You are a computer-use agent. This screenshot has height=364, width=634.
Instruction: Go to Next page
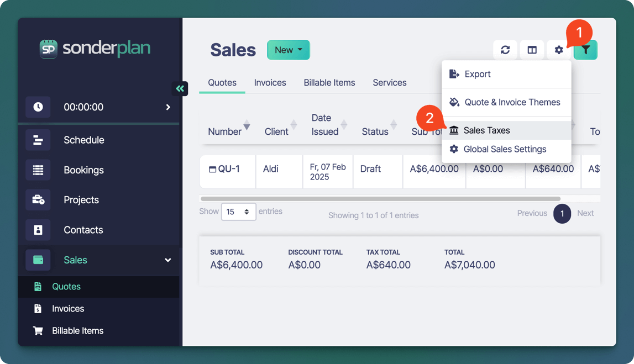click(585, 213)
